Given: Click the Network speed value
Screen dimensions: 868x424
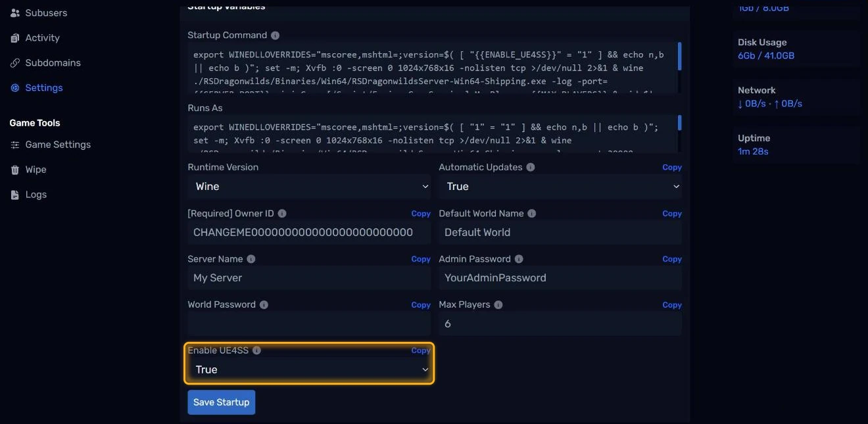Looking at the screenshot, I should click(x=770, y=104).
